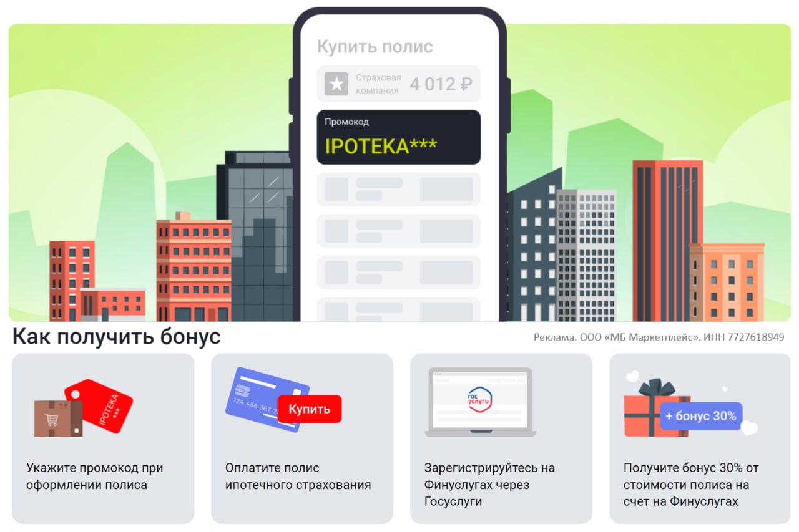Click the 'Купить полис' heading in phone

375,47
